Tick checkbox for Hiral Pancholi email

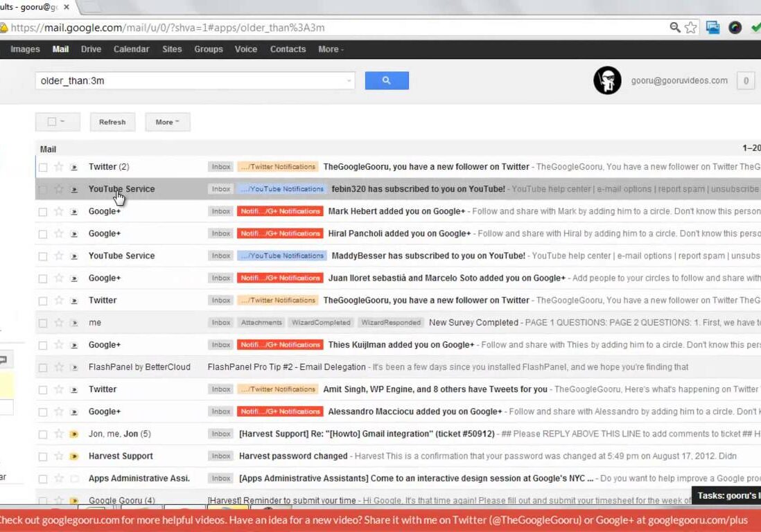pos(43,234)
